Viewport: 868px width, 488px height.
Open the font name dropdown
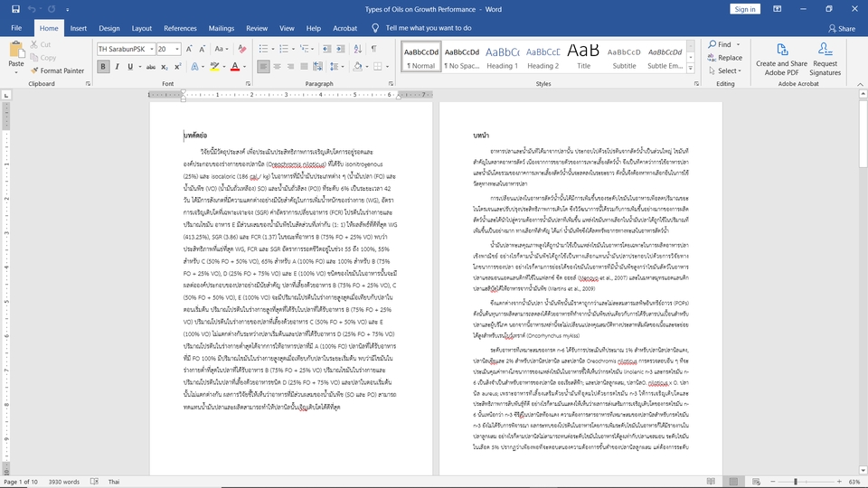(152, 49)
